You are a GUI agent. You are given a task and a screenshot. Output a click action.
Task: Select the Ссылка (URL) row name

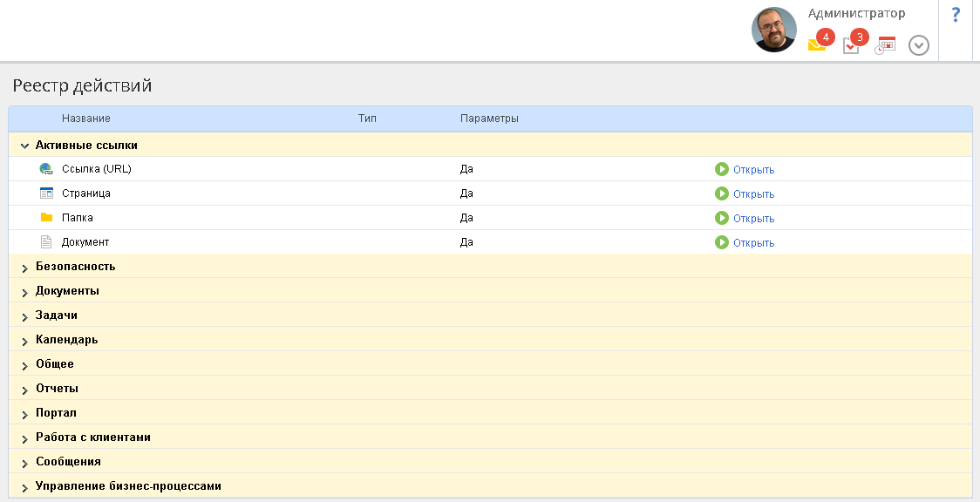tap(96, 168)
